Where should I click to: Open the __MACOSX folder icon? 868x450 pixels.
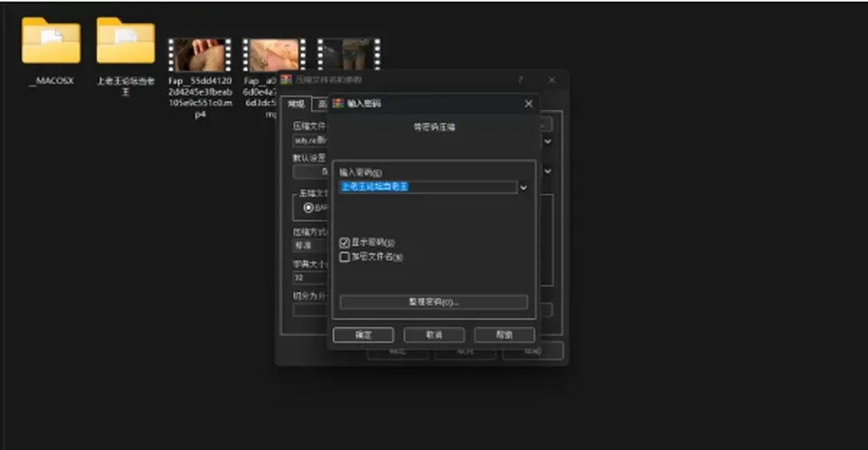click(x=51, y=40)
